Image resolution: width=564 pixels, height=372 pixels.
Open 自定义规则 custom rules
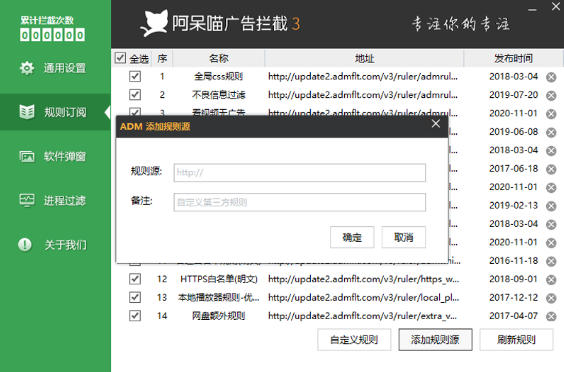[354, 339]
